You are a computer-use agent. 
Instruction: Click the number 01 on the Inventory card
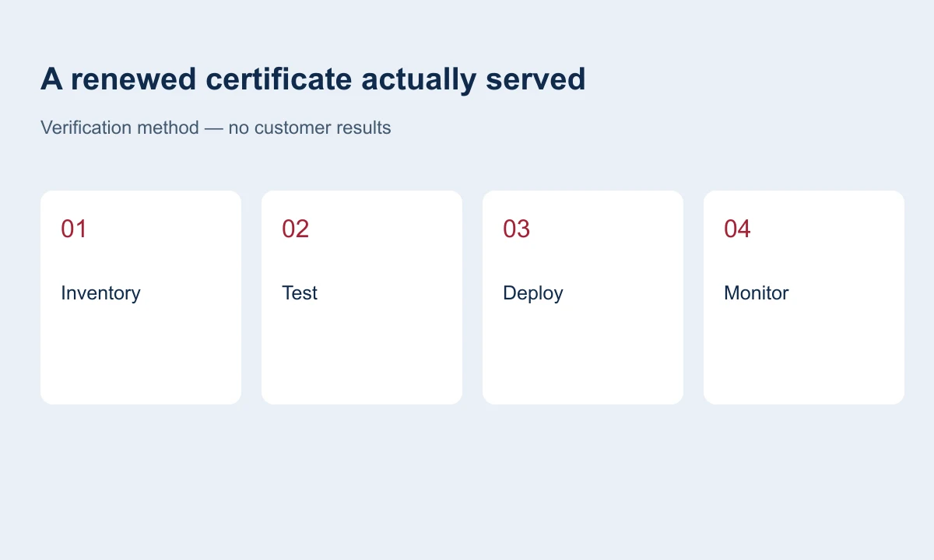point(74,229)
